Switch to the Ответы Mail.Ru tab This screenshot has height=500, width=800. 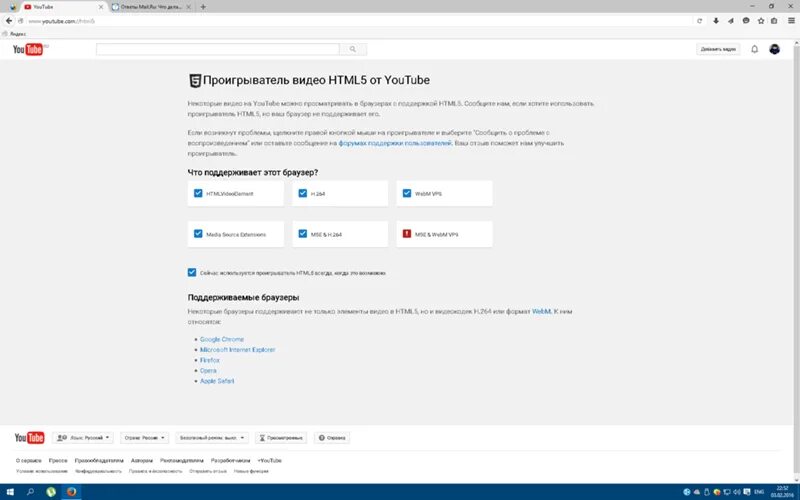point(151,7)
